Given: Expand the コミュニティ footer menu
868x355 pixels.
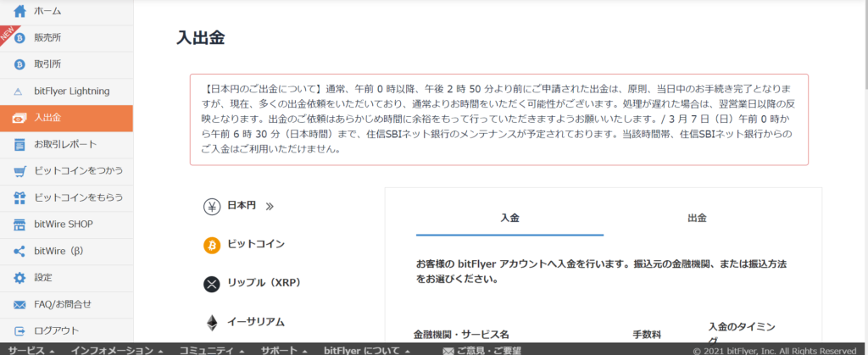Looking at the screenshot, I should tap(211, 351).
